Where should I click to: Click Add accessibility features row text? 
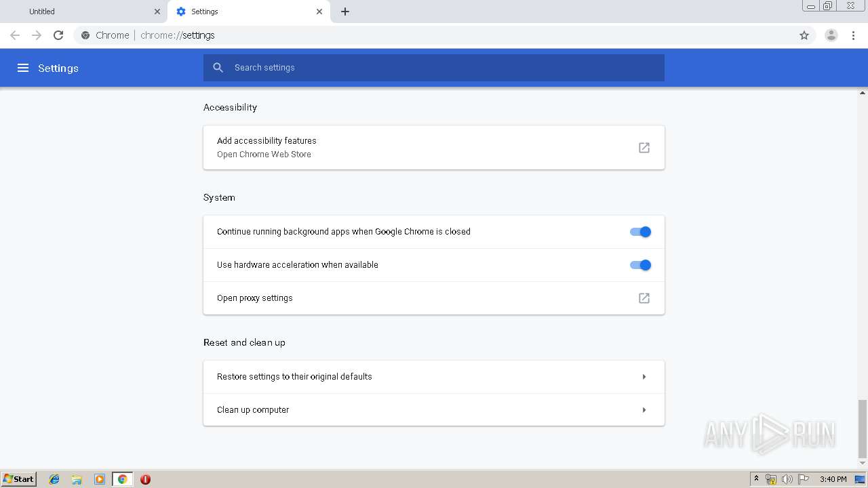pos(267,141)
